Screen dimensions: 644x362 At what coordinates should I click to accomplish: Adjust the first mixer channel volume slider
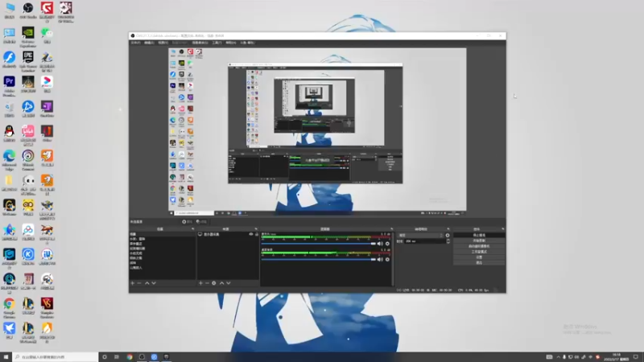[319, 244]
